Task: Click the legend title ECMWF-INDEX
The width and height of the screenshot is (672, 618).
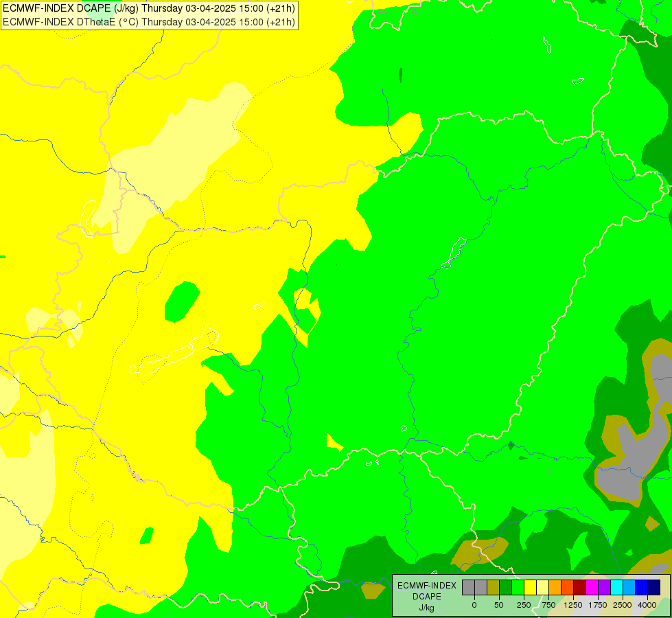Action: [x=427, y=586]
